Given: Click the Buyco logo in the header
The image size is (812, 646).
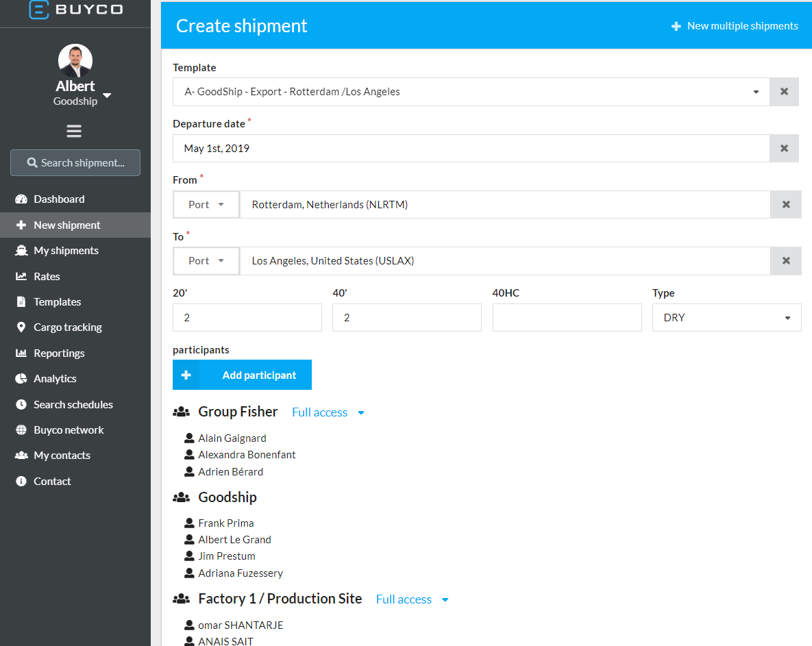Looking at the screenshot, I should 75,10.
